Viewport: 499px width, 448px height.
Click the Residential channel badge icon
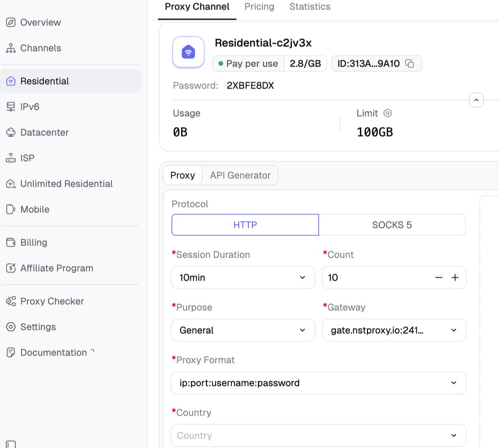(188, 52)
